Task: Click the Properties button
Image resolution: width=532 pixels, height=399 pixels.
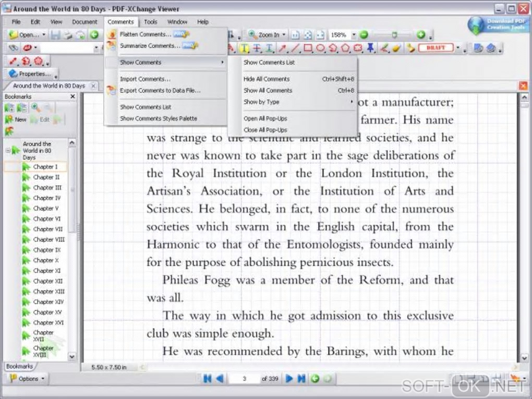Action: pyautogui.click(x=31, y=74)
